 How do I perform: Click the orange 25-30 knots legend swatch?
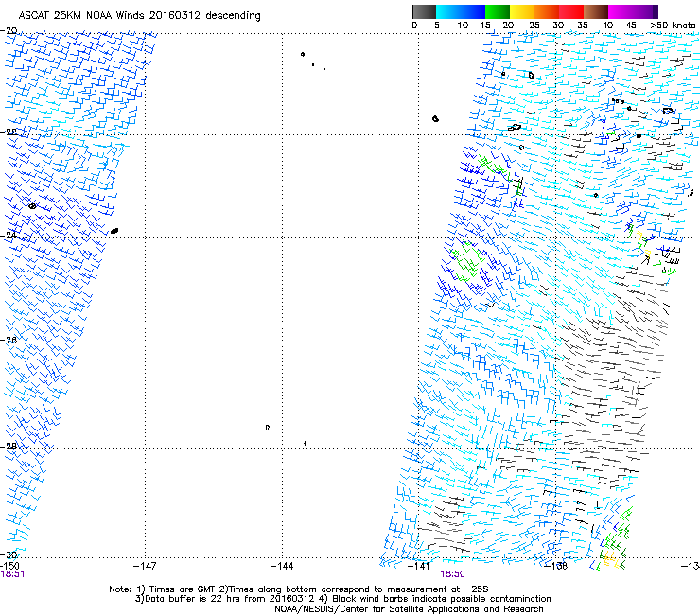547,11
